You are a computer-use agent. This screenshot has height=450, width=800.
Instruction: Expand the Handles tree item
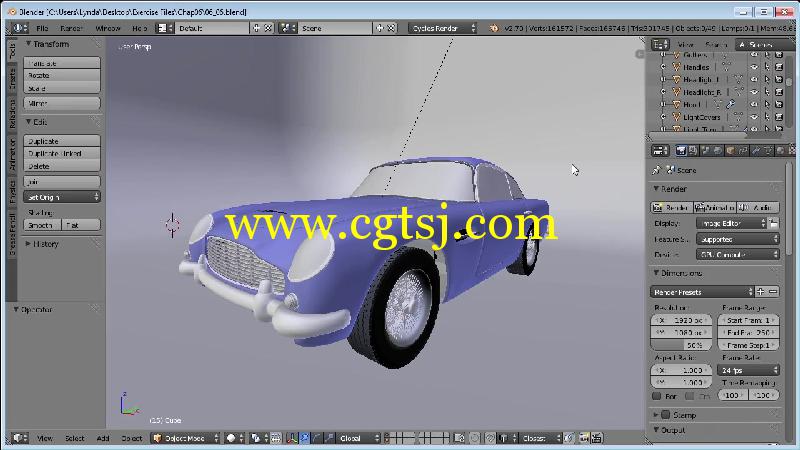coord(663,67)
